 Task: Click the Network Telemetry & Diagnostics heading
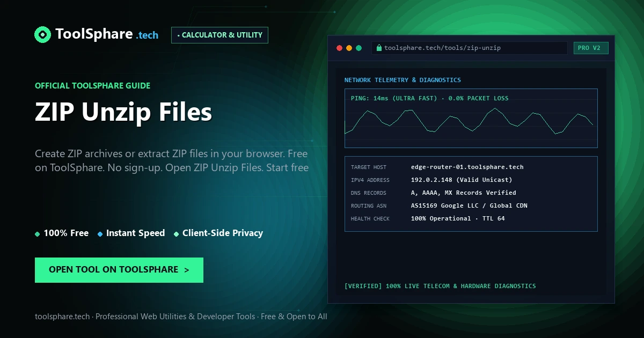point(402,80)
